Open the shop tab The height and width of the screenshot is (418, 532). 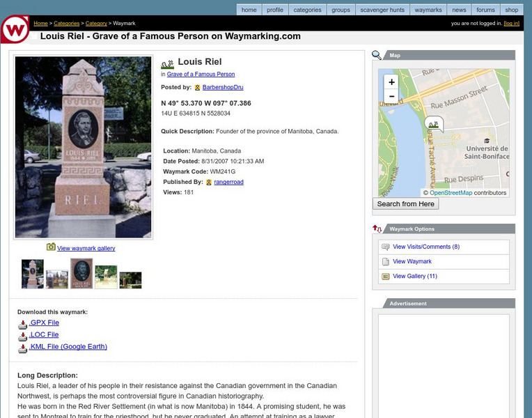[x=512, y=10]
